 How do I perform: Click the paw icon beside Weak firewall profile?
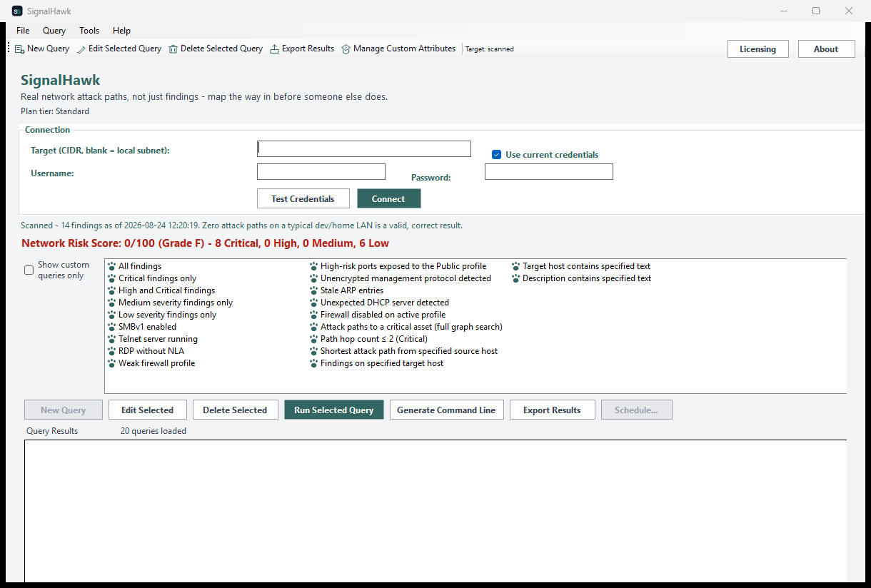click(x=112, y=363)
